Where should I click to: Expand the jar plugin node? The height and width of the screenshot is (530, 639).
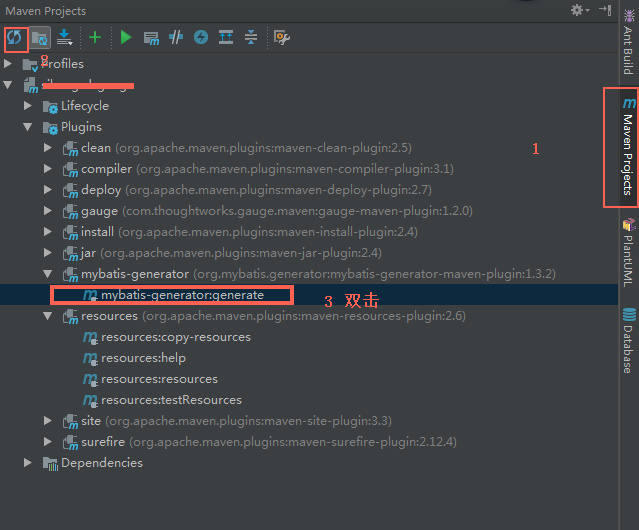(48, 253)
